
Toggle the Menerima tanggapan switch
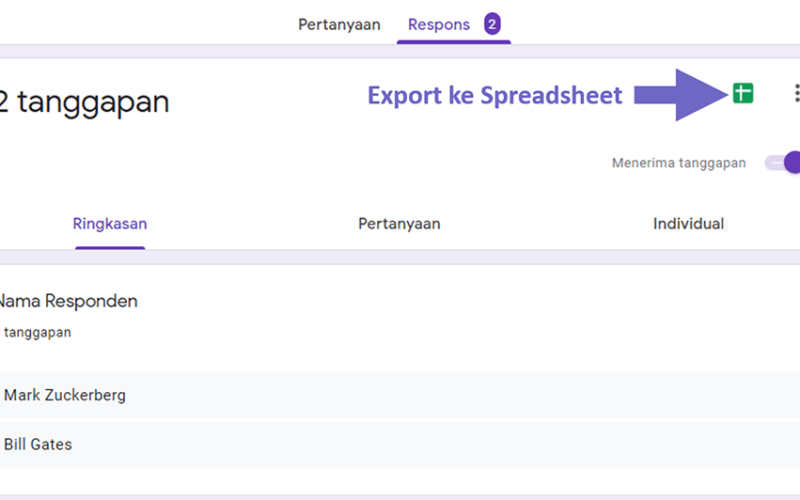pyautogui.click(x=783, y=163)
